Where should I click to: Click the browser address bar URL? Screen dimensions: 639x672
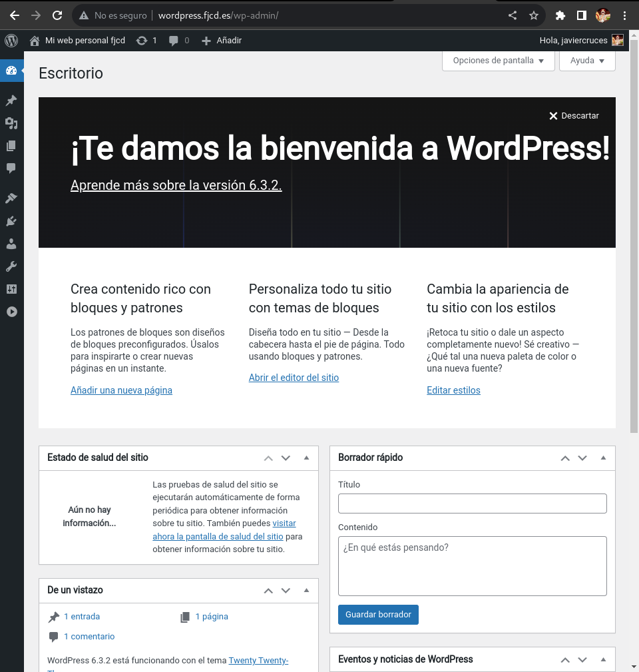pos(218,15)
